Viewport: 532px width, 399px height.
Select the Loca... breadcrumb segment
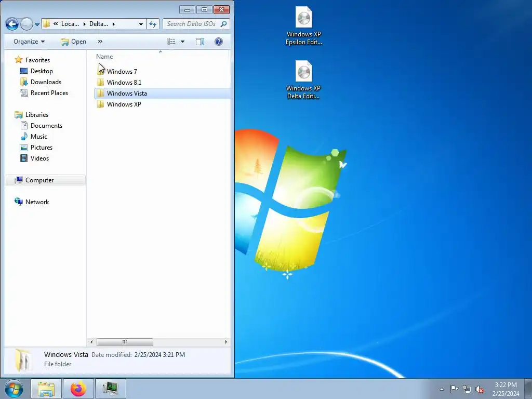coord(70,24)
